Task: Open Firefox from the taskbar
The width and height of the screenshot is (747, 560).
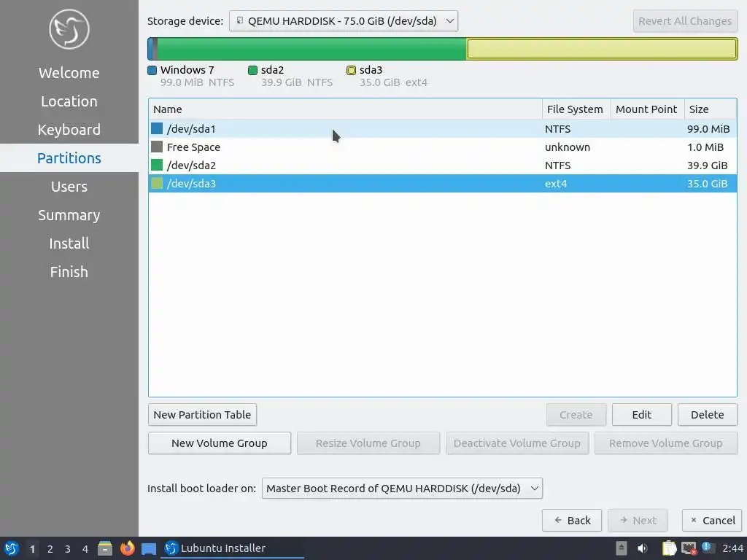Action: [127, 548]
